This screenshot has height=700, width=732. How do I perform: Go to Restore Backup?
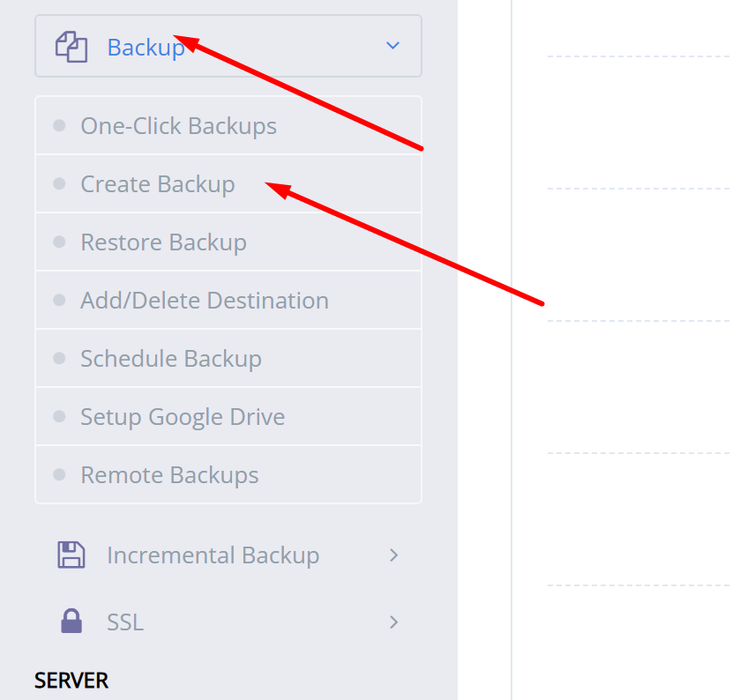(163, 242)
